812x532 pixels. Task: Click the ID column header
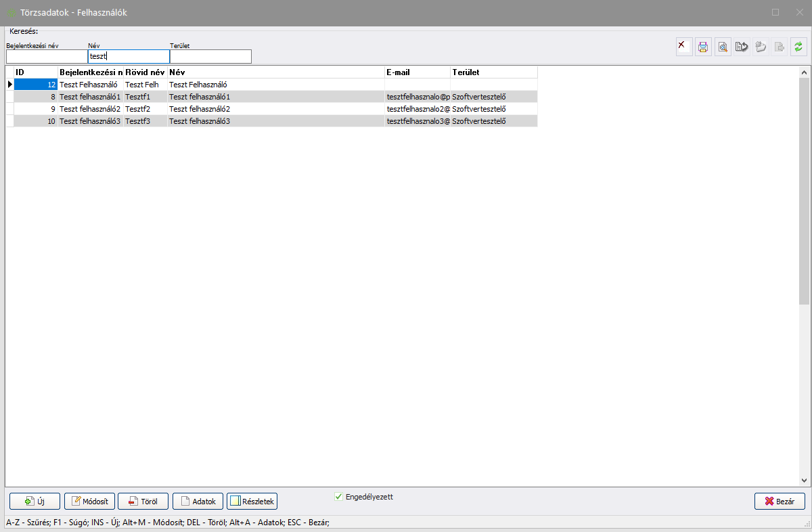click(x=35, y=72)
